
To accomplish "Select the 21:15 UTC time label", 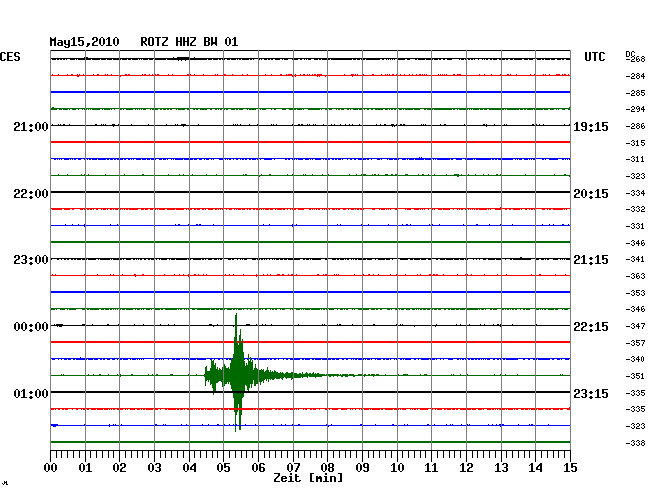I will [x=591, y=260].
